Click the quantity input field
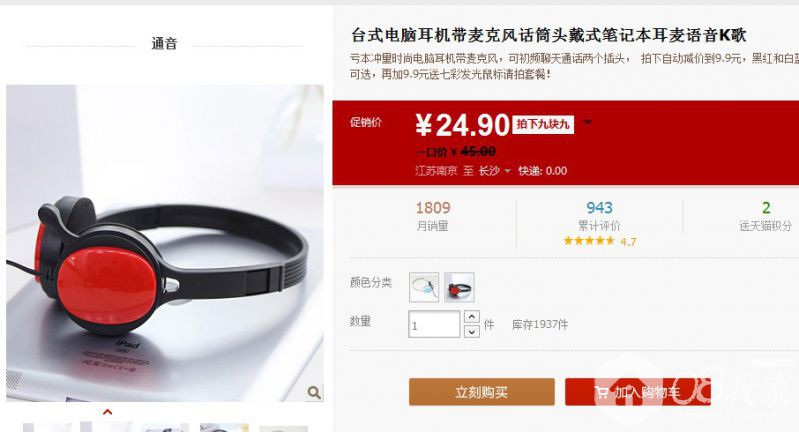 coord(434,325)
